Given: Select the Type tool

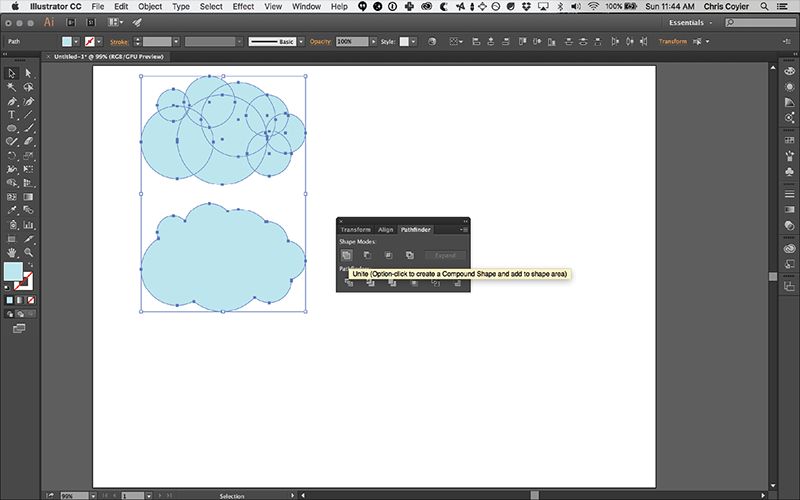Looking at the screenshot, I should pyautogui.click(x=11, y=115).
